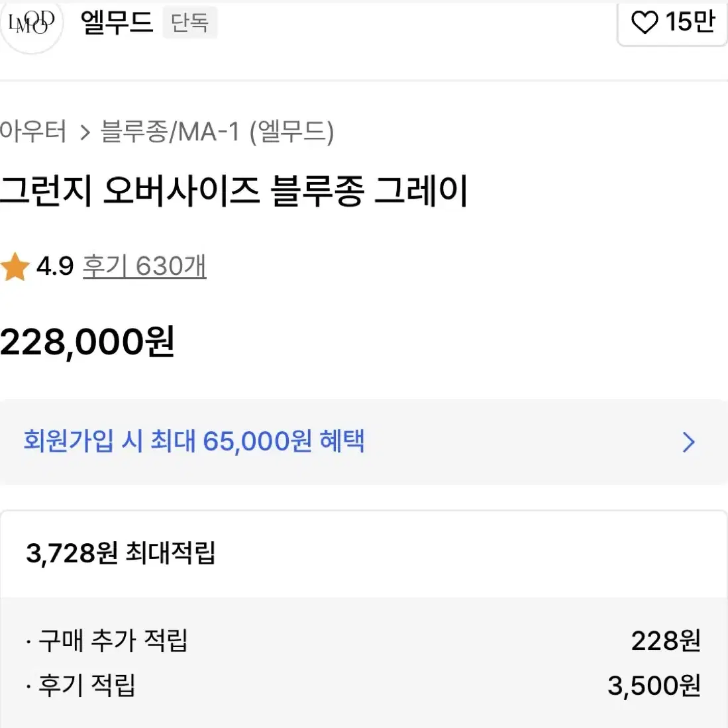The width and height of the screenshot is (728, 728).
Task: Click the 4.9 rating score
Action: (x=55, y=266)
